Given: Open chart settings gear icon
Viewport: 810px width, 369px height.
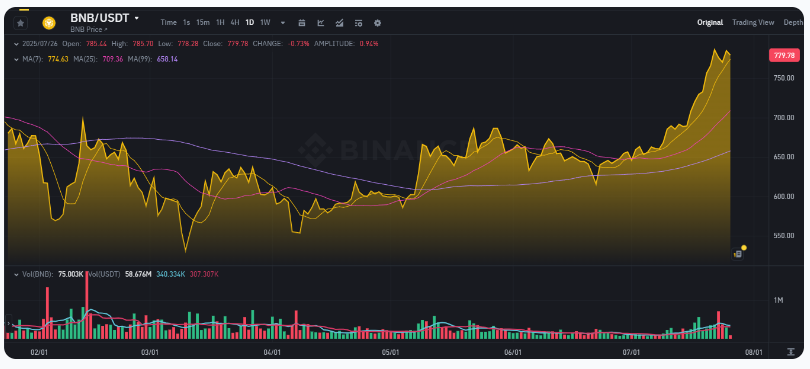Looking at the screenshot, I should pyautogui.click(x=378, y=23).
